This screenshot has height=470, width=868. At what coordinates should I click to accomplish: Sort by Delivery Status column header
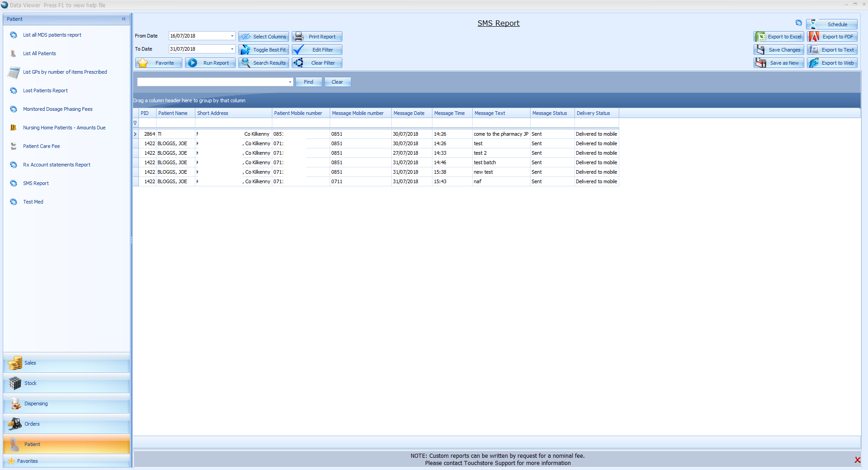(x=597, y=113)
